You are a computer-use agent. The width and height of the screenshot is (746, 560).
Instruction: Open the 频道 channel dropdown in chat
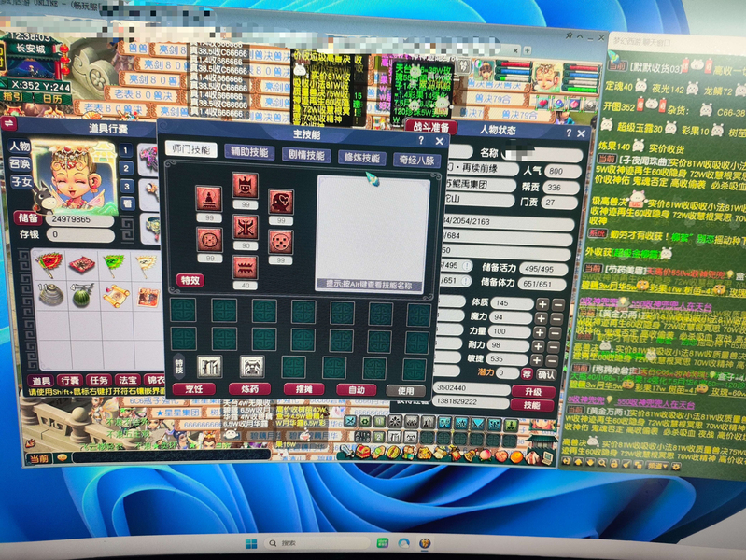(657, 466)
